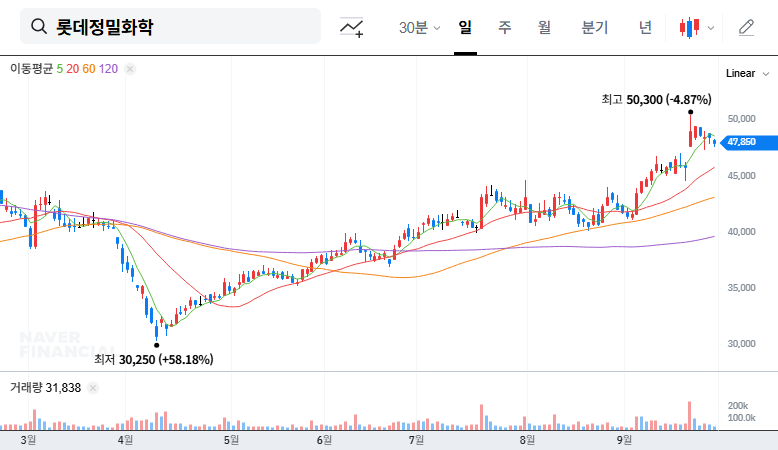Remove the 거래량 volume indicator
The width and height of the screenshot is (778, 450).
pos(95,387)
